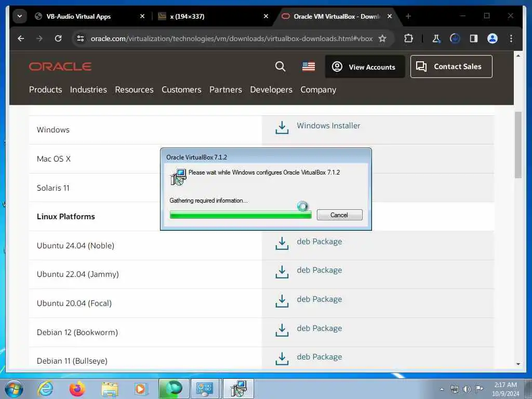Open the browser downloads icon
The height and width of the screenshot is (399, 532).
(455, 38)
